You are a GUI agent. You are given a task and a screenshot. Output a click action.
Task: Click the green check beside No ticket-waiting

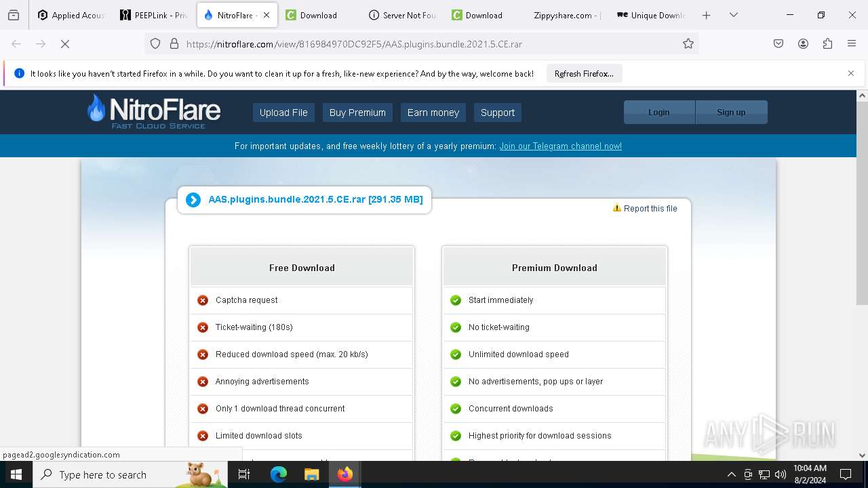click(x=456, y=327)
